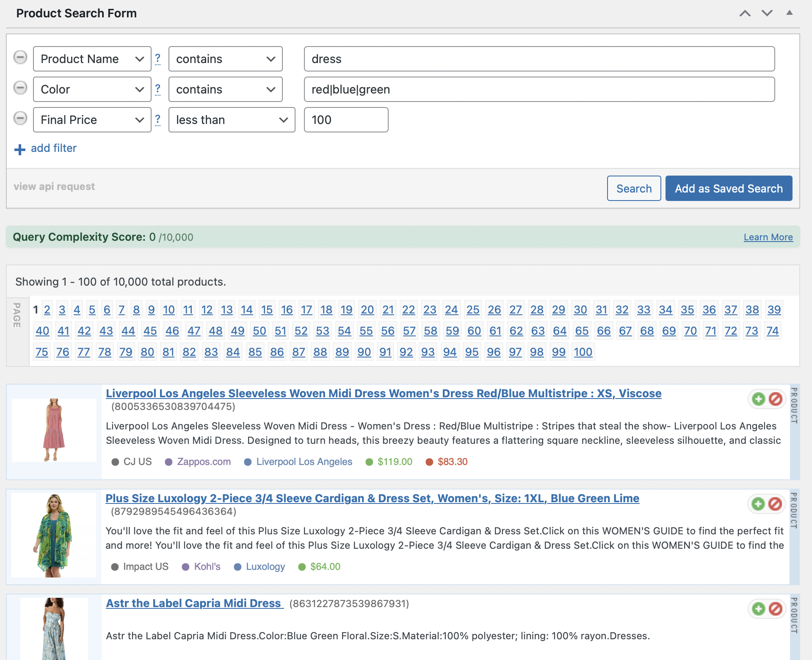Go to results page 2
The image size is (812, 660).
[47, 310]
